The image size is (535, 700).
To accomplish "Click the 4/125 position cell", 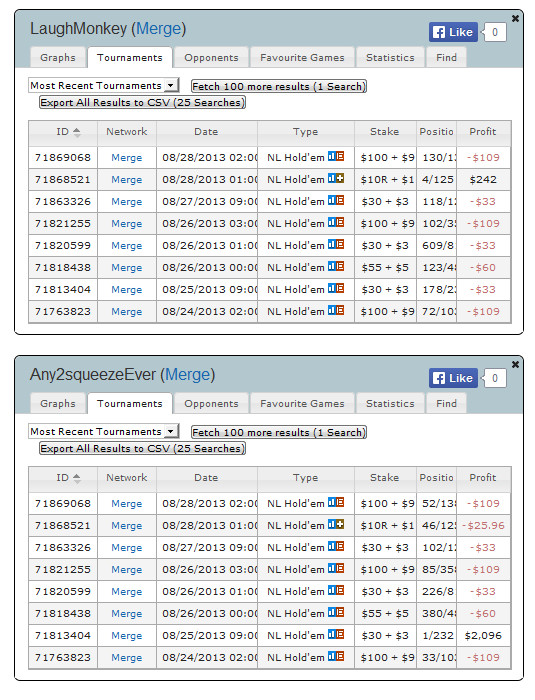I will pos(436,179).
